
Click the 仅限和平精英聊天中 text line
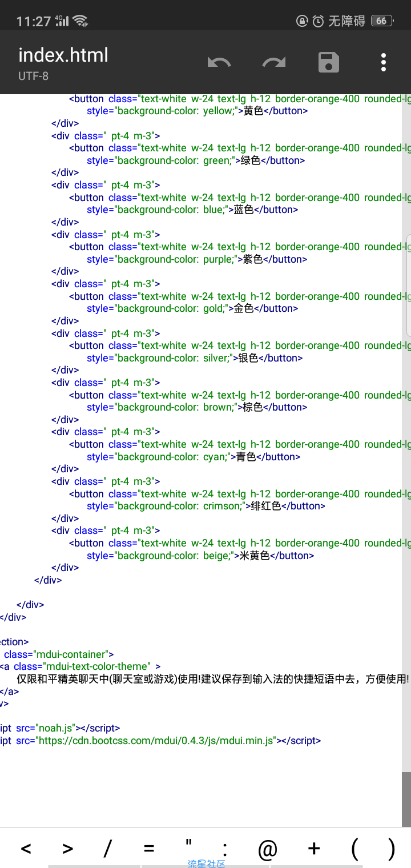pos(213,679)
